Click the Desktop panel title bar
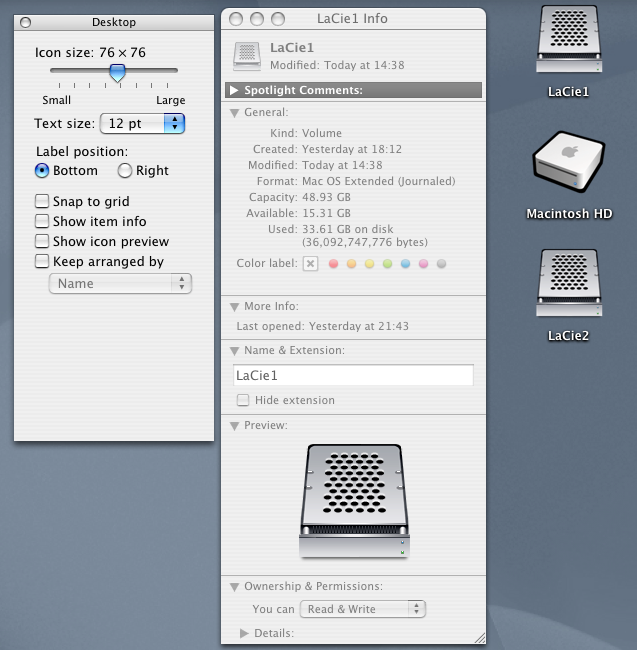 [114, 22]
